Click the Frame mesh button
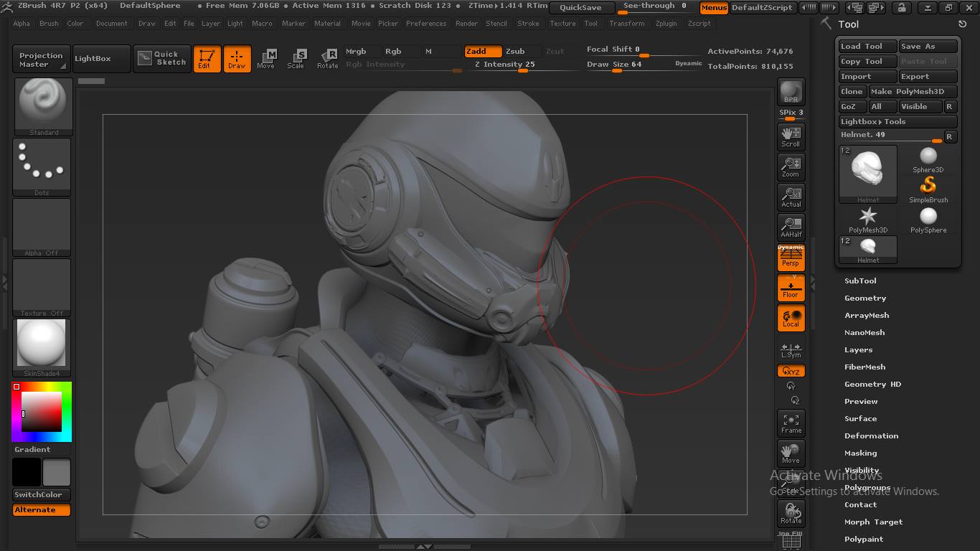This screenshot has height=551, width=980. pyautogui.click(x=791, y=423)
